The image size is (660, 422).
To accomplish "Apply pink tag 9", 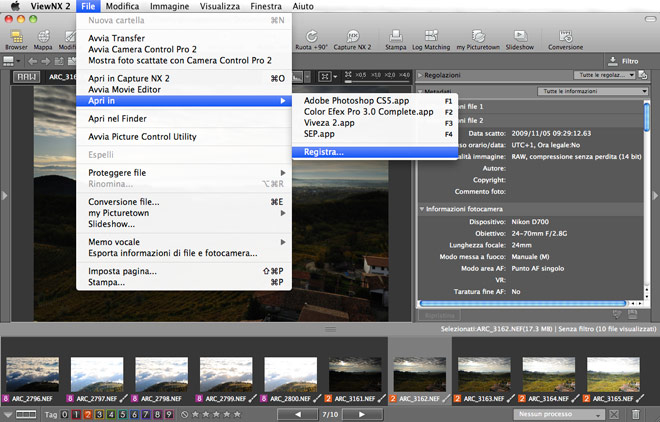I will [169, 414].
